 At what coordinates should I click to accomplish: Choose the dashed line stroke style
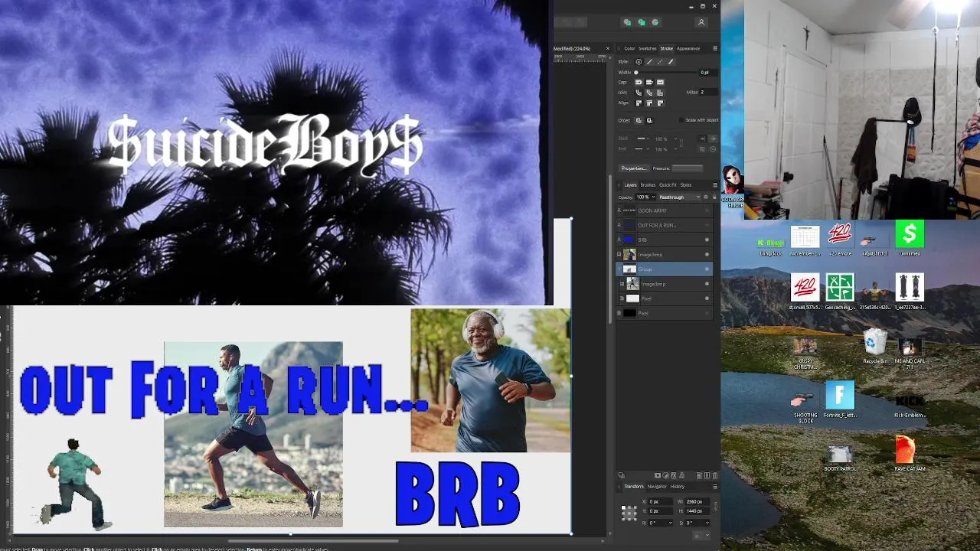660,61
